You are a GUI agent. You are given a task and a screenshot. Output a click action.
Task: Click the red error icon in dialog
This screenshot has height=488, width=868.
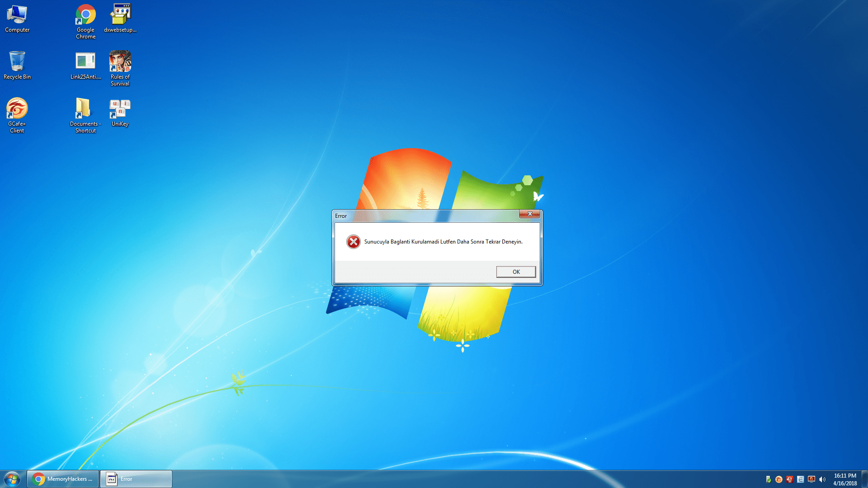pyautogui.click(x=354, y=242)
